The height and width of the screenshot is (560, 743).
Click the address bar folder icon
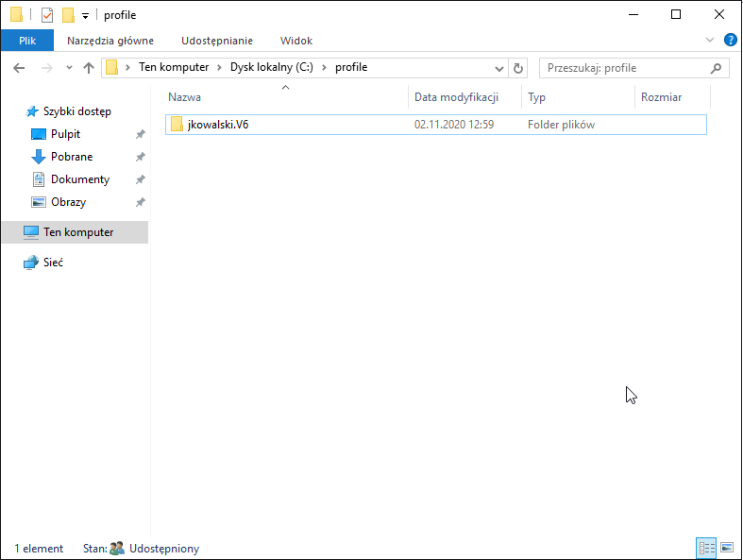111,67
